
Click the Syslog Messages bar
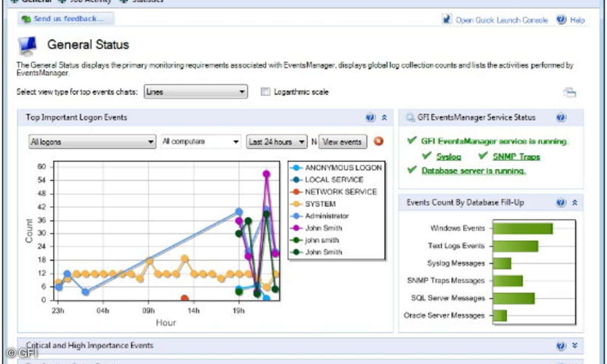[x=502, y=263]
